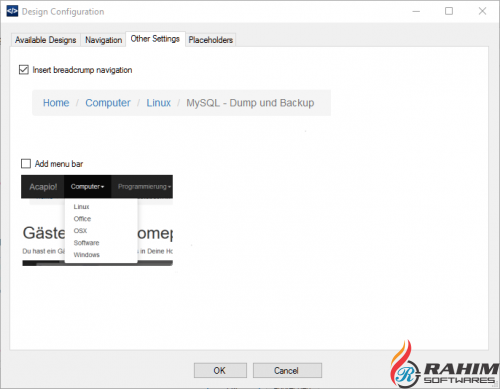The width and height of the screenshot is (500, 389).
Task: Select Office entry in preview dropdown
Action: [x=82, y=219]
